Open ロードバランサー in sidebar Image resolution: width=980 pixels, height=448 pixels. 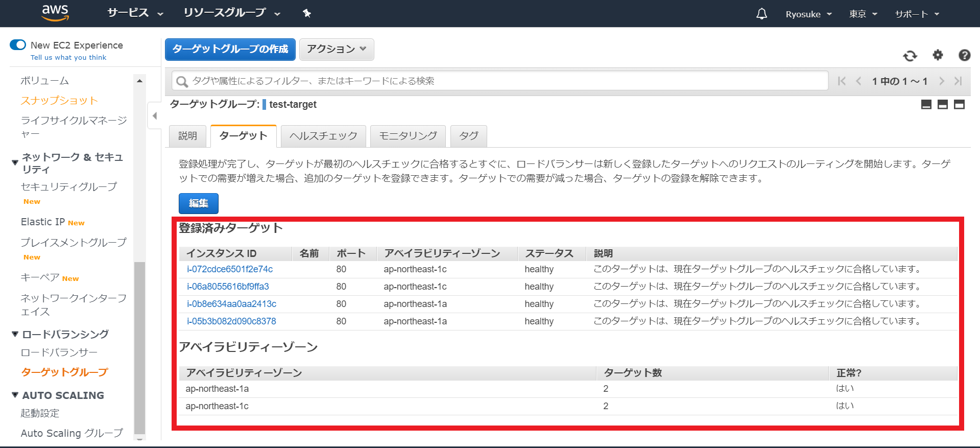pyautogui.click(x=59, y=352)
